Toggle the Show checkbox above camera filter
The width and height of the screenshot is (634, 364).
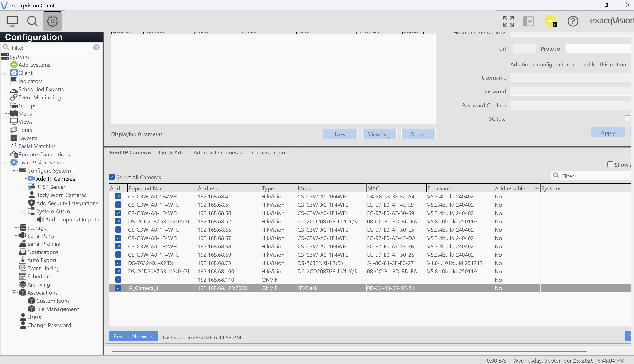[610, 164]
